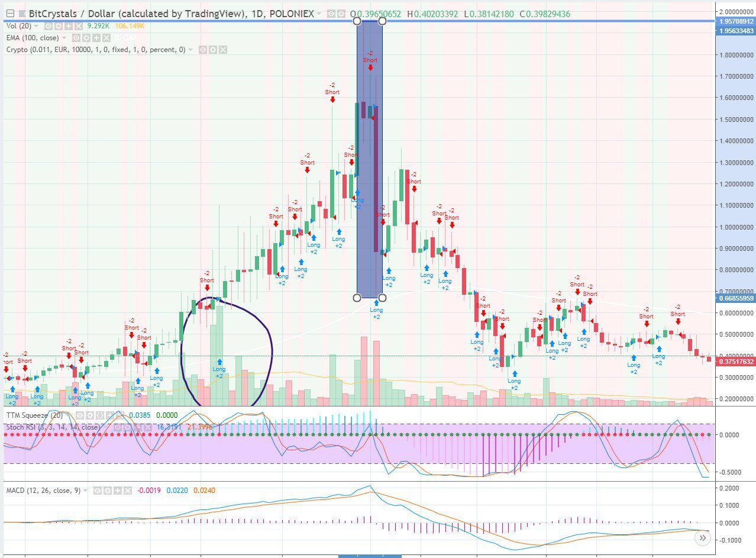Viewport: 756px width, 558px height.
Task: Toggle visibility of TTM Squeeze indicator
Action: pos(79,415)
